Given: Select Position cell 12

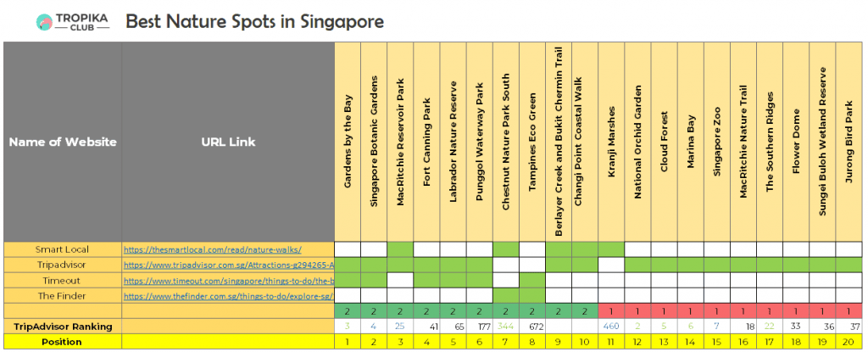Looking at the screenshot, I should click(638, 342).
